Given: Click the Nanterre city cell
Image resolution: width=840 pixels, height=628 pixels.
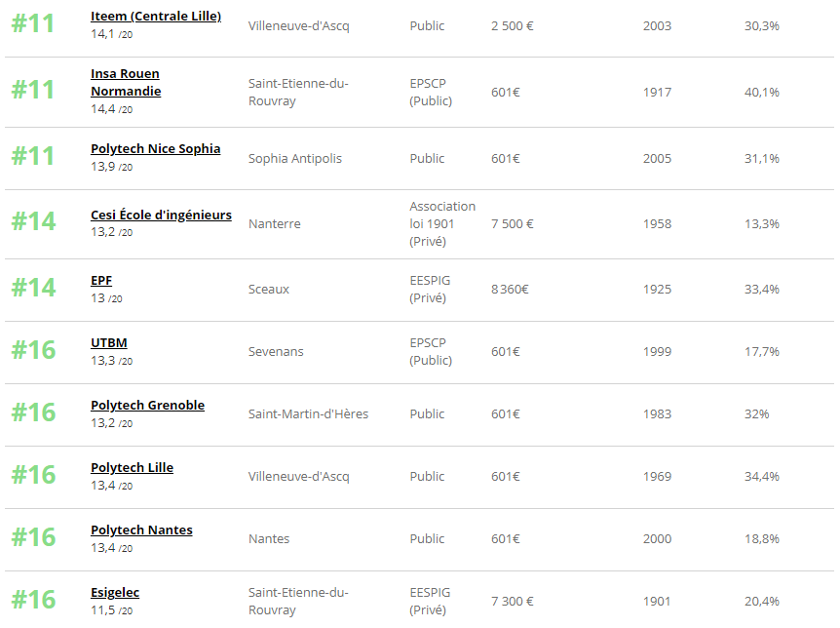Looking at the screenshot, I should [x=274, y=223].
